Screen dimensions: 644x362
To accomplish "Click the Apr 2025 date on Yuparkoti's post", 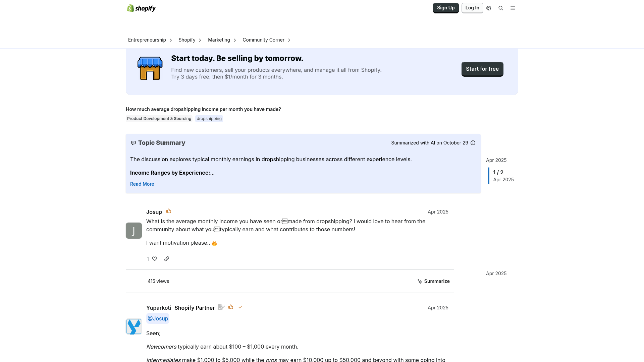I will pyautogui.click(x=438, y=308).
